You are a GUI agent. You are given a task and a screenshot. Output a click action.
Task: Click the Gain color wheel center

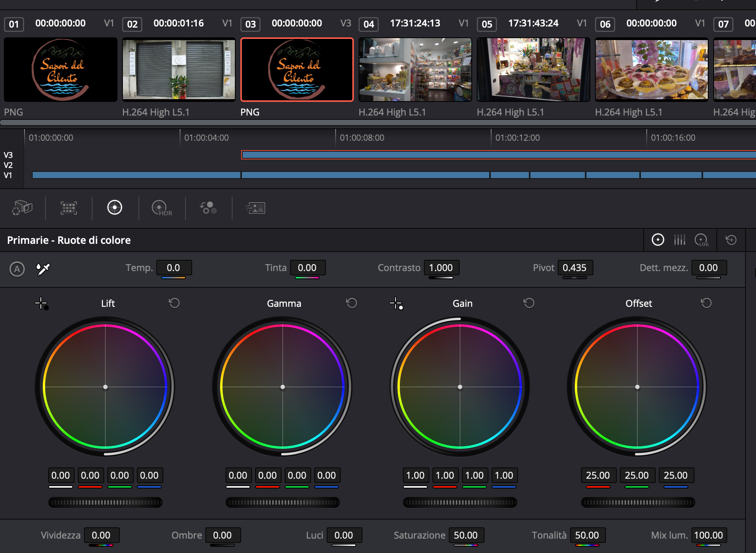click(460, 387)
